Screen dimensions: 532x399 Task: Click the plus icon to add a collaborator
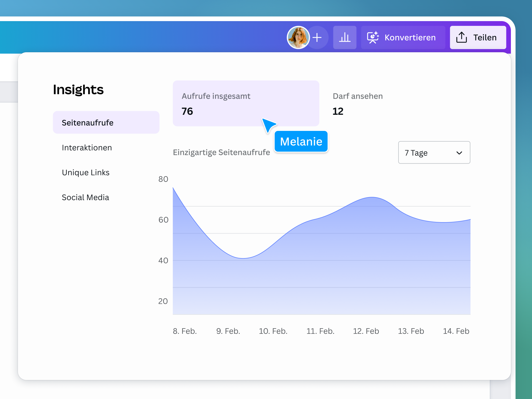(x=317, y=37)
